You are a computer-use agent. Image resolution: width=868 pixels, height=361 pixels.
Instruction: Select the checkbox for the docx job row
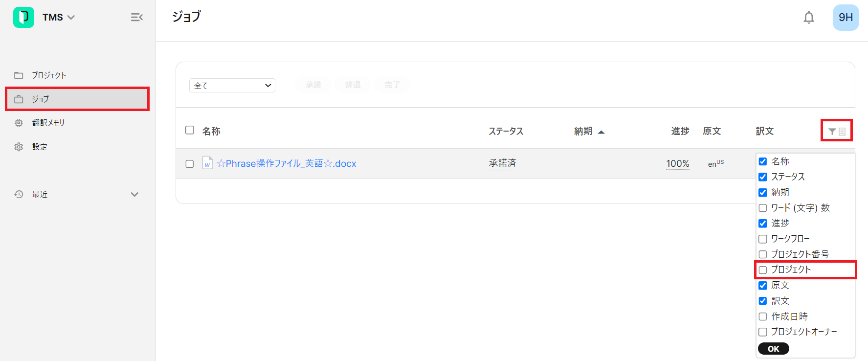(190, 164)
